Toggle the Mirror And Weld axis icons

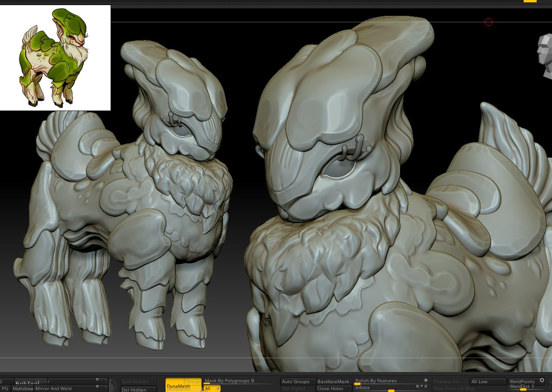102,386
